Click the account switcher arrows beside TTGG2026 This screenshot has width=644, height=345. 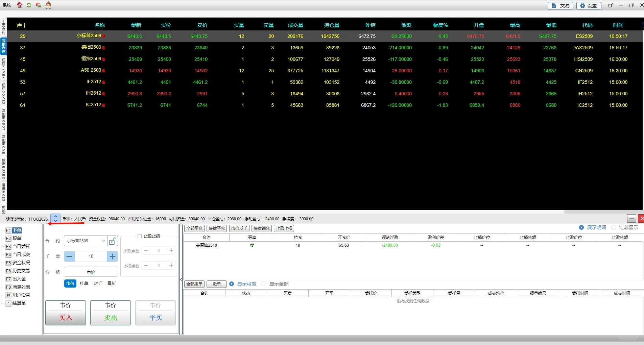(55, 219)
